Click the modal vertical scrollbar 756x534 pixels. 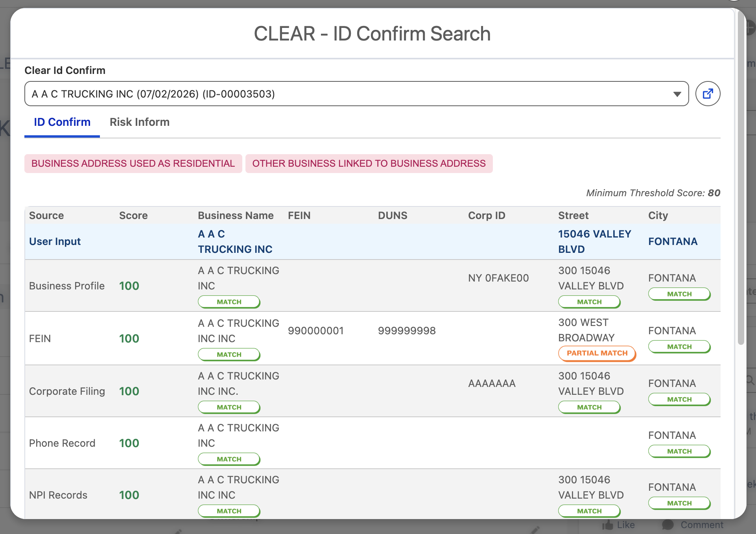[x=741, y=177]
